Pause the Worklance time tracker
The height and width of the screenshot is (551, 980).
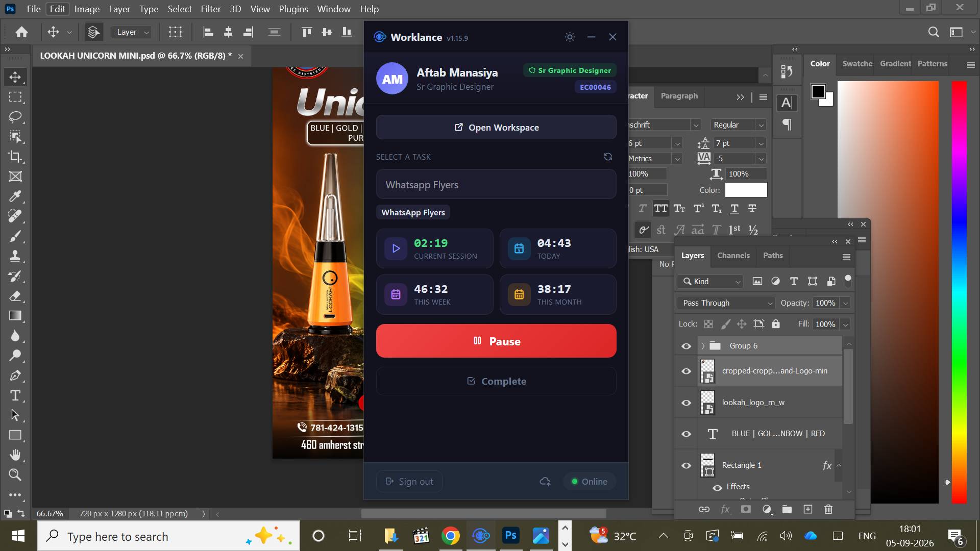(496, 341)
